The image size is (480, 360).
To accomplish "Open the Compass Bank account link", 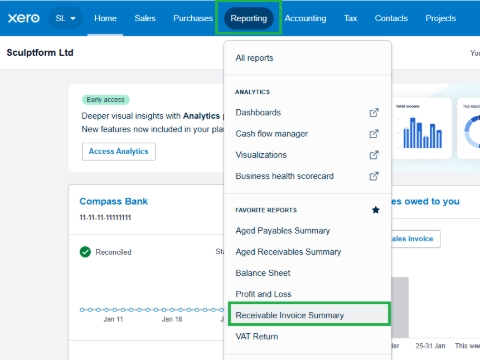I will coord(113,201).
